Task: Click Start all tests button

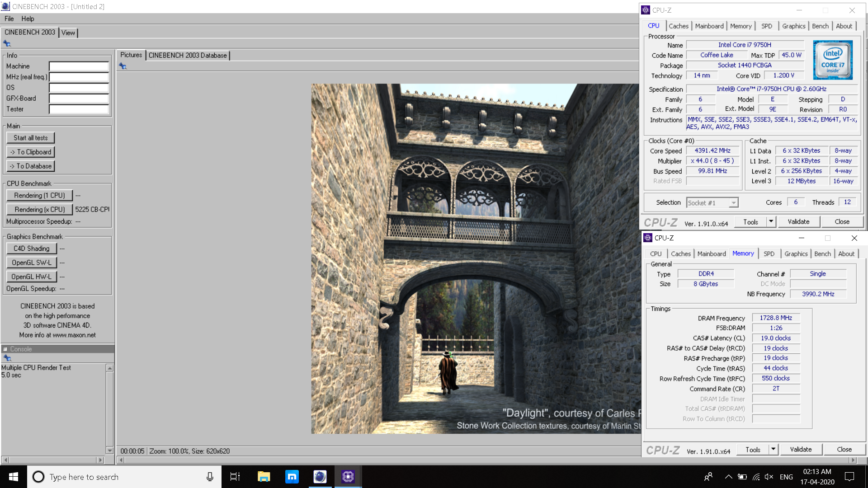Action: click(31, 138)
